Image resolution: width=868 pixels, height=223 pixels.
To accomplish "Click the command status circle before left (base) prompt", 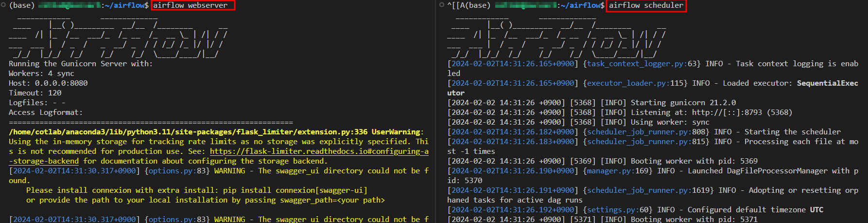I will (x=3, y=5).
